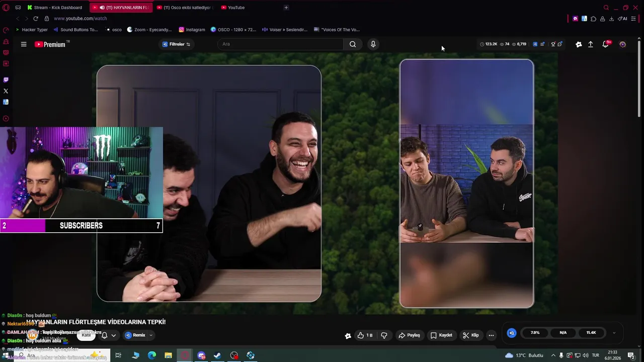
Task: Dislike the video with thumbs down
Action: click(x=384, y=335)
